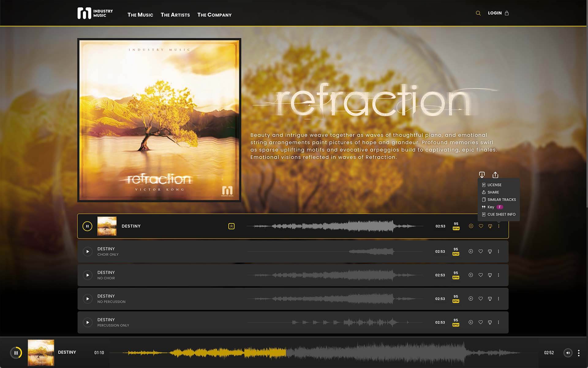Open the search magnifier icon
Viewport: 588px width, 368px height.
478,13
